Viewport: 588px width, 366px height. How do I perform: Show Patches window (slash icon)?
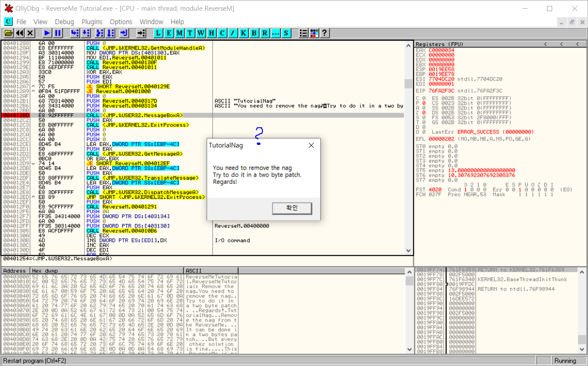pos(233,33)
